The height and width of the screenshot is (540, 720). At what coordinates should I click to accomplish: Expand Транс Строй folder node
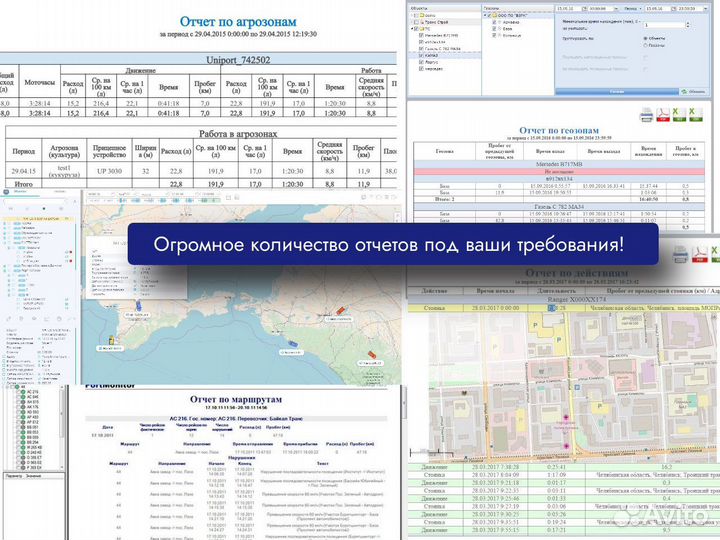click(412, 22)
